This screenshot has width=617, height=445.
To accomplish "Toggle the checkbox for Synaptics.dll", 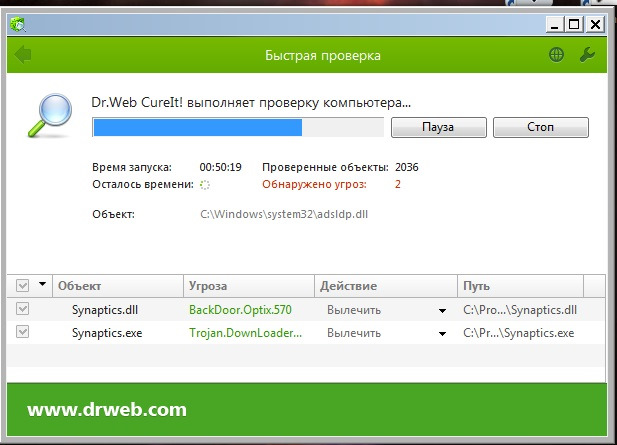I will [x=24, y=310].
